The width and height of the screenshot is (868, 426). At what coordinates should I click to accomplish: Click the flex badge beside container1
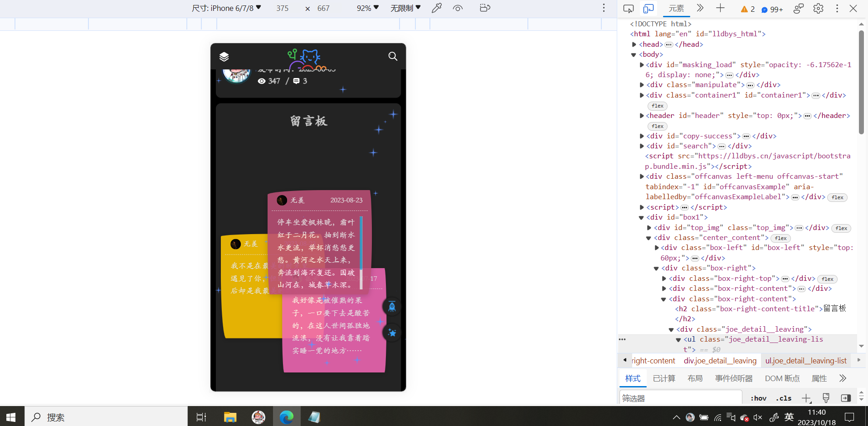click(x=658, y=106)
